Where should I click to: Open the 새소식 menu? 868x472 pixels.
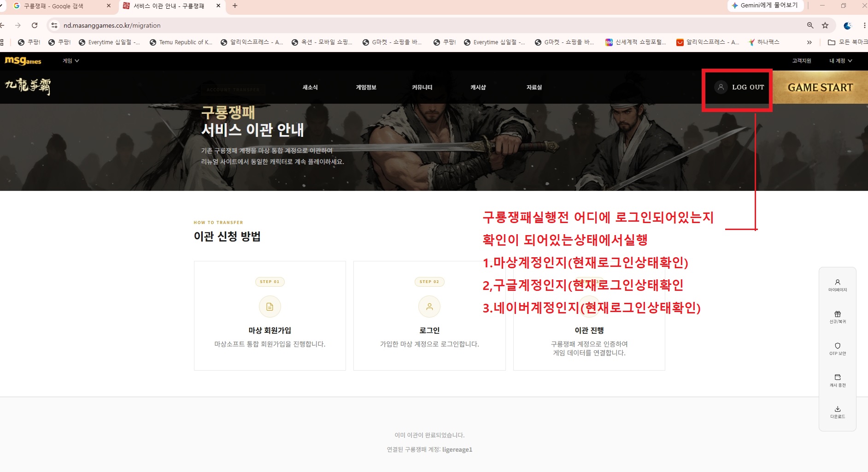tap(310, 87)
